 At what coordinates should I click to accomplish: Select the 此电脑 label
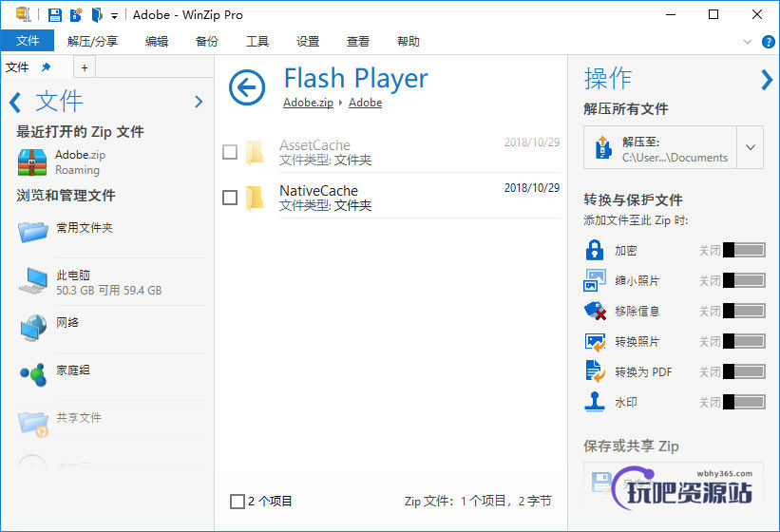pos(73,275)
